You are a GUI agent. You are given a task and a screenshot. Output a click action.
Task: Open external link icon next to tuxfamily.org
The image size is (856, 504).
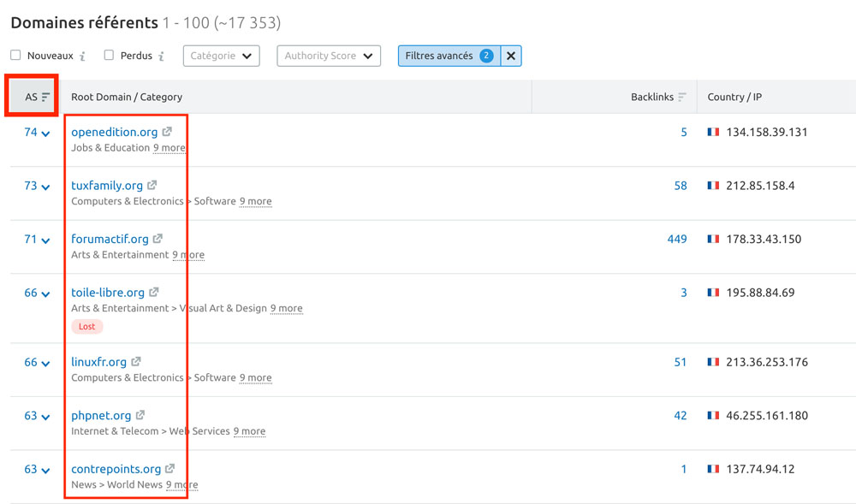coord(152,185)
